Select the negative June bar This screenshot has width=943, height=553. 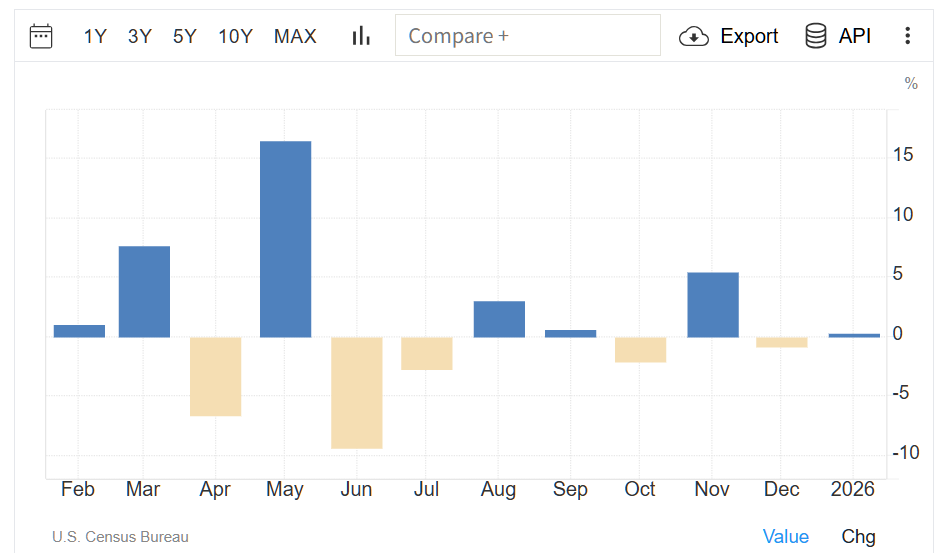click(357, 392)
